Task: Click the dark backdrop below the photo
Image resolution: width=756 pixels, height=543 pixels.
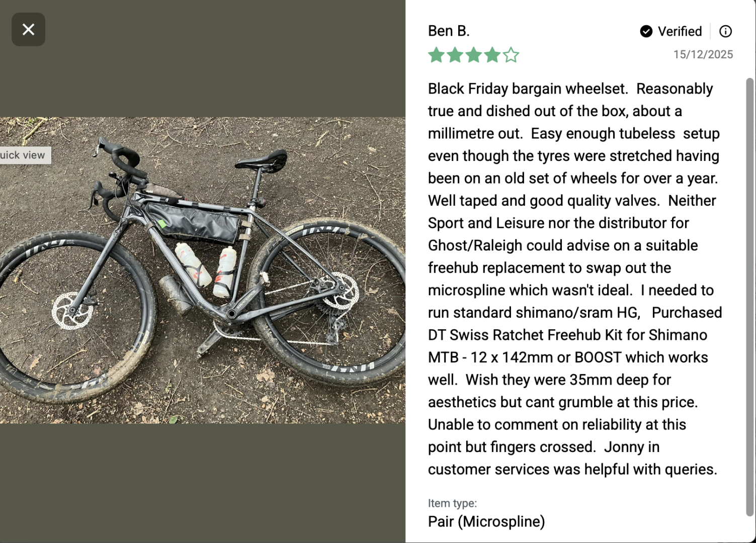Action: [201, 483]
